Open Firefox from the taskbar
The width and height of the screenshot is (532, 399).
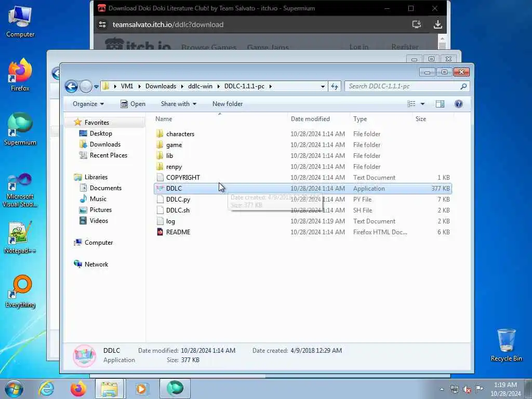[78, 389]
